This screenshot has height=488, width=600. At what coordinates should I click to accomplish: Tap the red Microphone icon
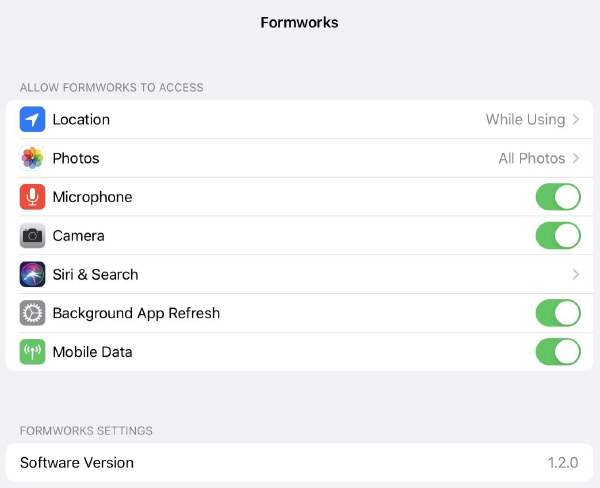pos(33,197)
